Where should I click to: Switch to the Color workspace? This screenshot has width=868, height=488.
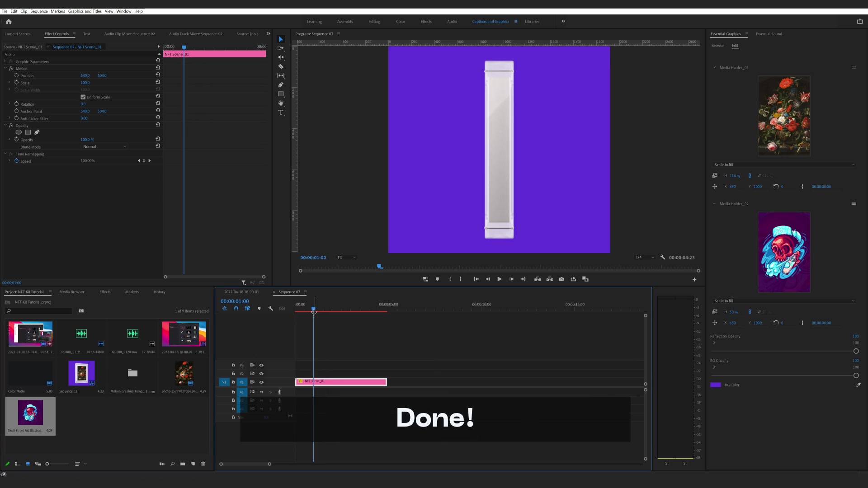(401, 22)
